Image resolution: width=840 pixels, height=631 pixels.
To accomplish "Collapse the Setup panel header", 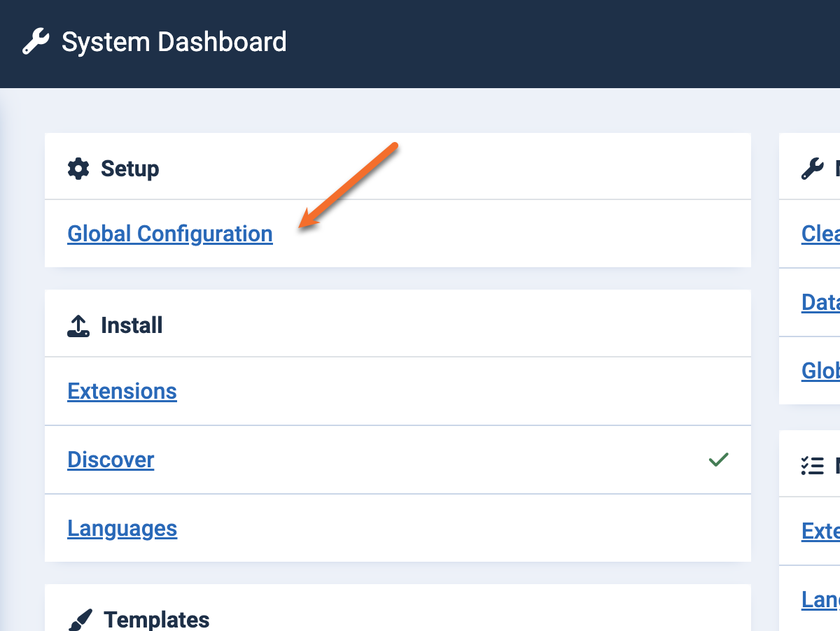I will (130, 168).
